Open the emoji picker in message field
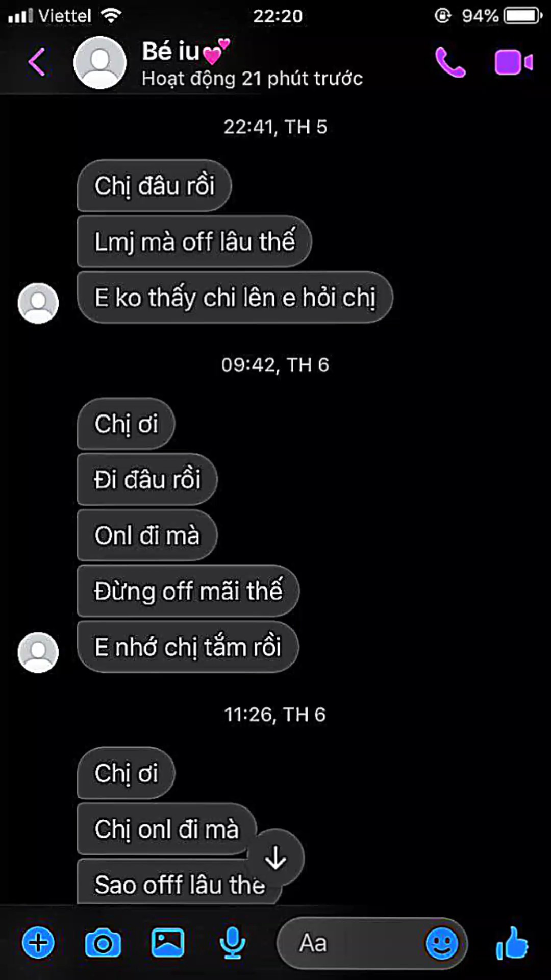 442,943
